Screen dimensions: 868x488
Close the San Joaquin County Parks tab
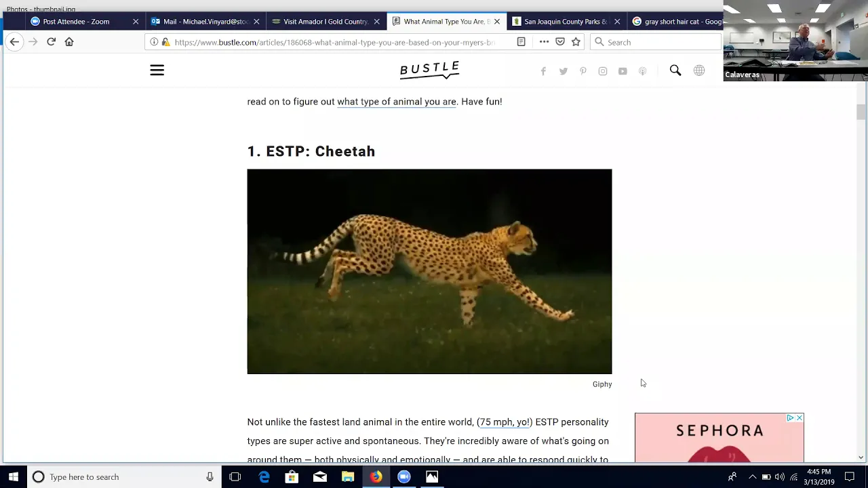click(617, 22)
